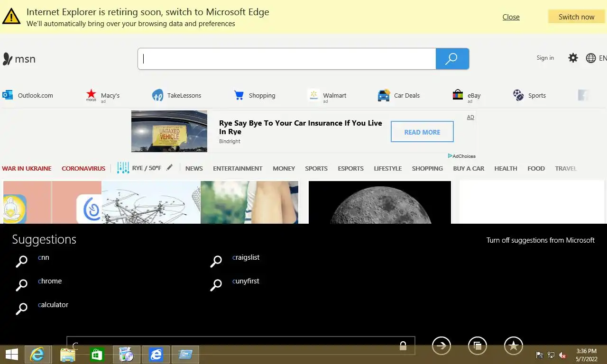
Task: Open the ENTERTAINMENT section
Action: [x=238, y=168]
